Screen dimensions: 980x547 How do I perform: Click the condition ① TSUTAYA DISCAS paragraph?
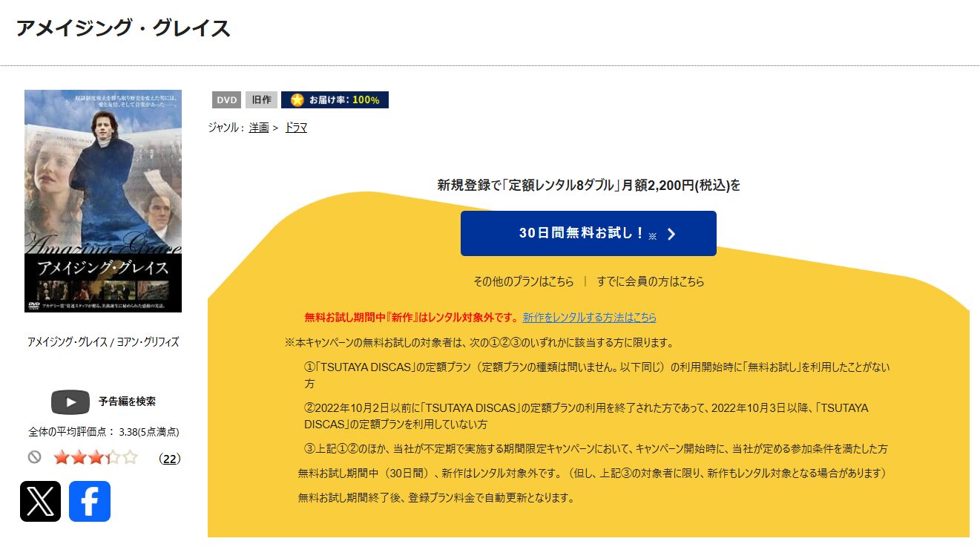597,375
